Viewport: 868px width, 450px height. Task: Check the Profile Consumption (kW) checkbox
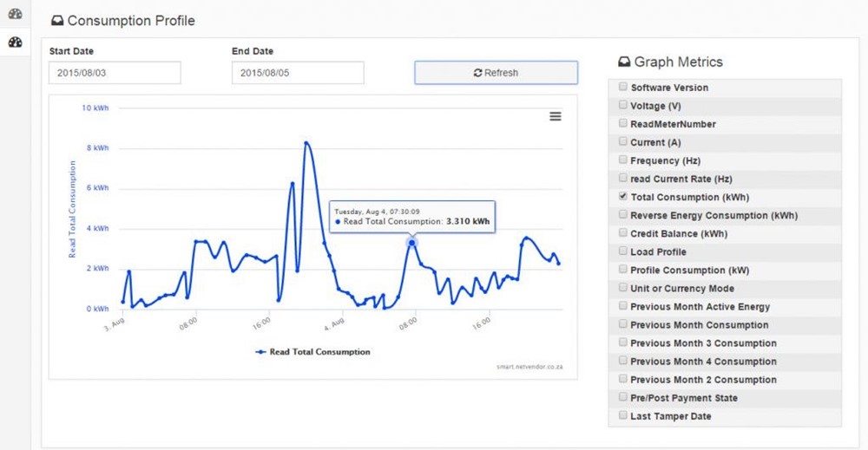coord(623,270)
